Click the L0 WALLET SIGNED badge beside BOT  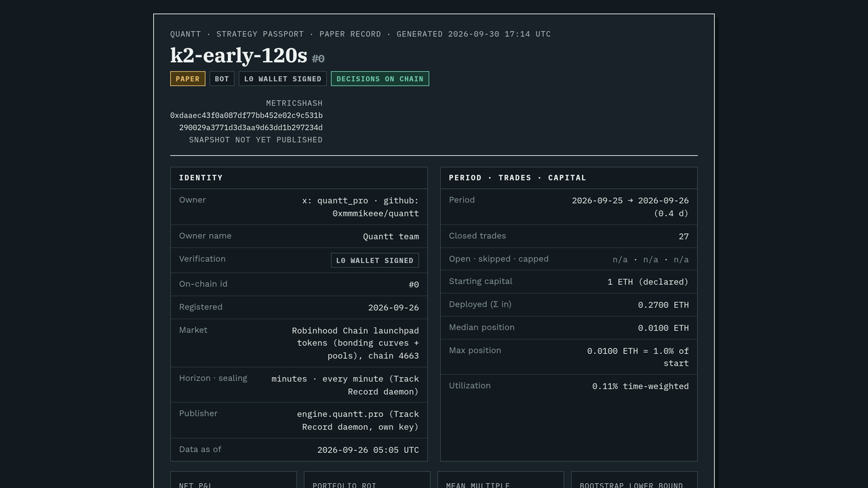(x=283, y=79)
